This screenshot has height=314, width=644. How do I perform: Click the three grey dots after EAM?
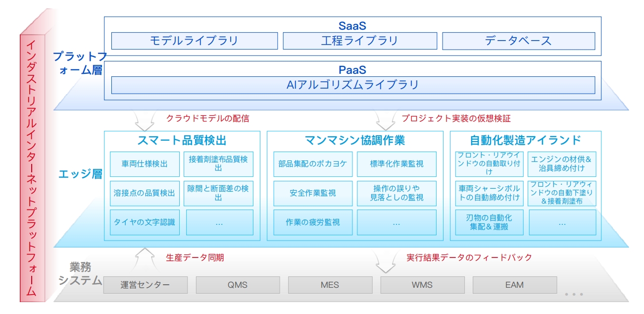574,295
